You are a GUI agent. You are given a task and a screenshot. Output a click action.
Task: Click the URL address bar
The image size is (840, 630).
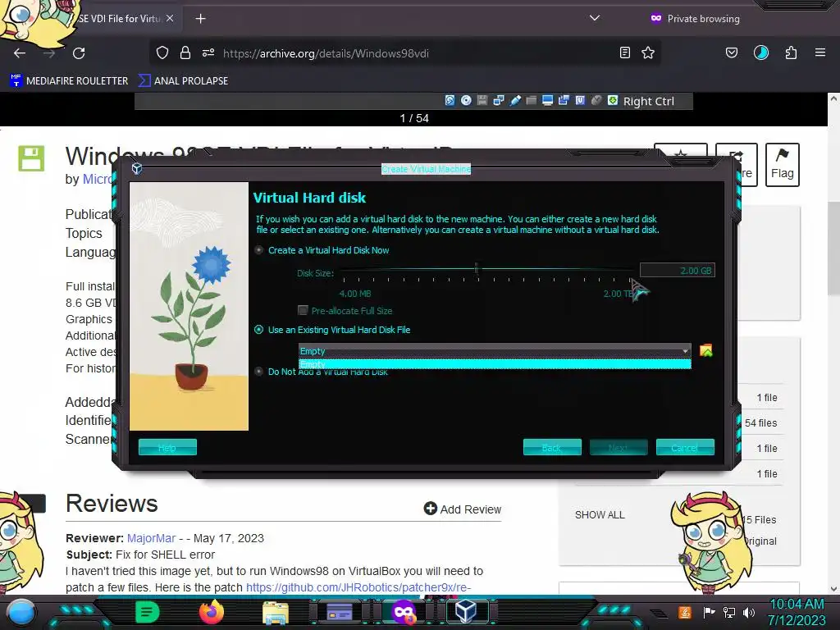point(404,53)
